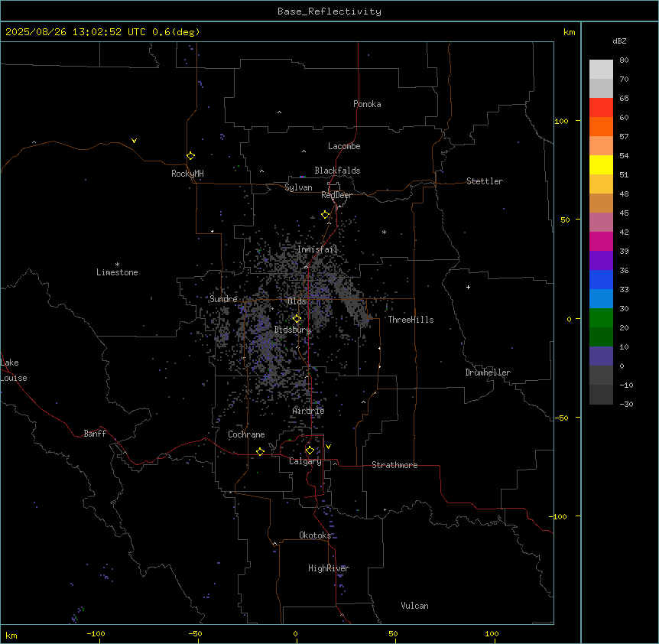Screen dimensions: 659x644
Task: Click the Drumheller label
Action: point(488,372)
